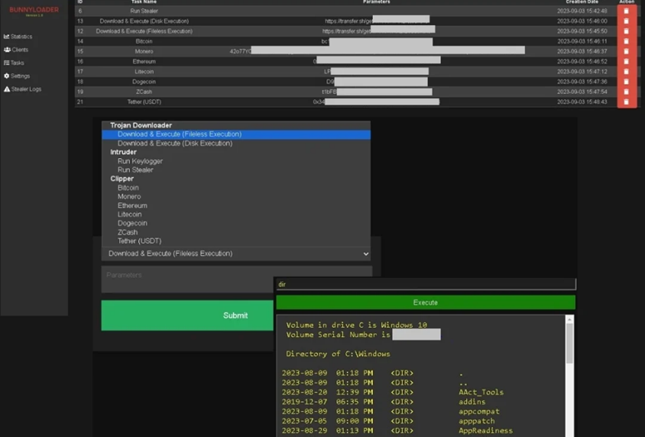Go to the Clients section in sidebar

click(16, 49)
